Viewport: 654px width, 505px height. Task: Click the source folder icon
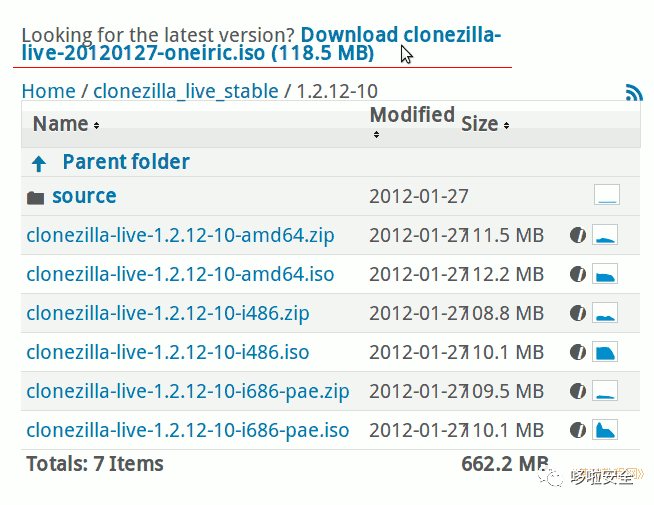[35, 197]
